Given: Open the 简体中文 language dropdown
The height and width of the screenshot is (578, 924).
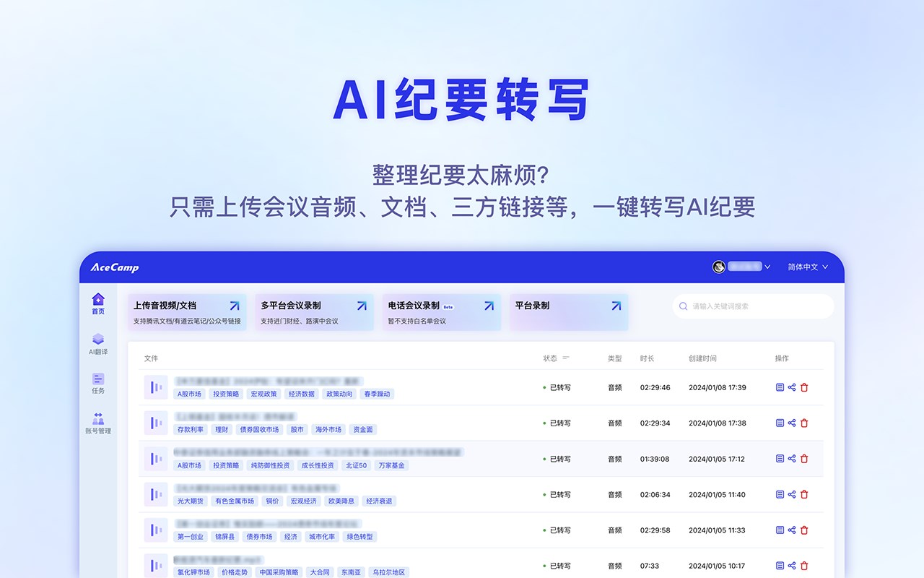Looking at the screenshot, I should 808,267.
